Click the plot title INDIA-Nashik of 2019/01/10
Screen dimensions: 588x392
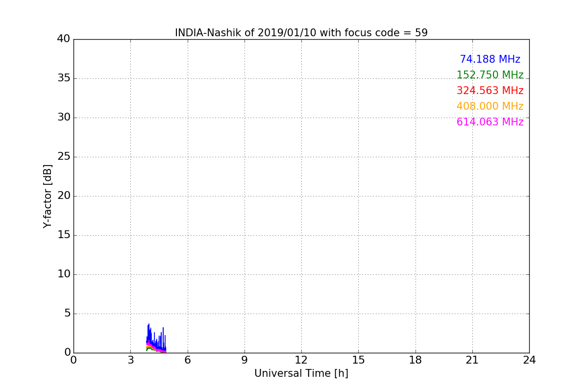[301, 33]
